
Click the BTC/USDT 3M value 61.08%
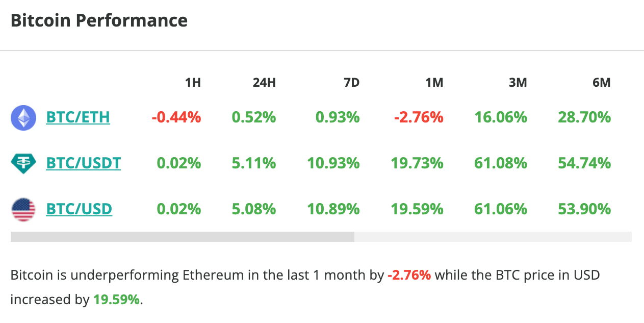pyautogui.click(x=501, y=163)
